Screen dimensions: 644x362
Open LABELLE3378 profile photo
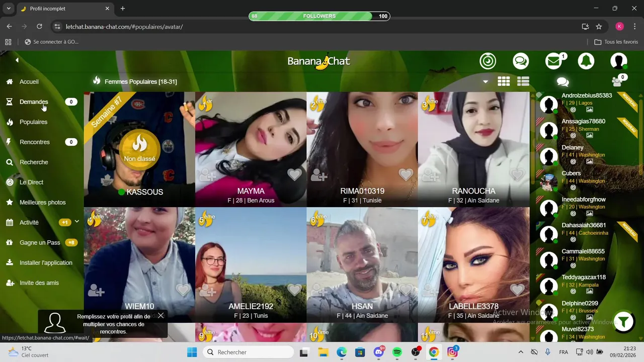[x=473, y=264]
